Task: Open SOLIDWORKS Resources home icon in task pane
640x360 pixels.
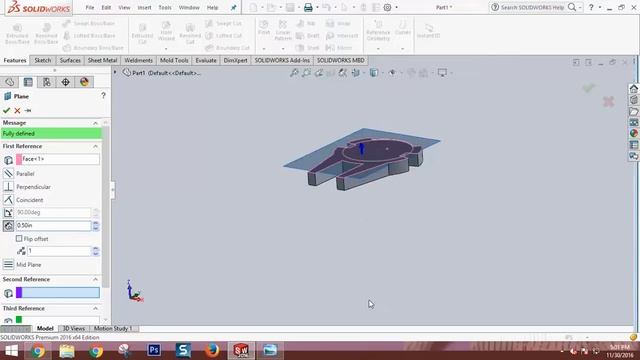Action: coord(633,88)
